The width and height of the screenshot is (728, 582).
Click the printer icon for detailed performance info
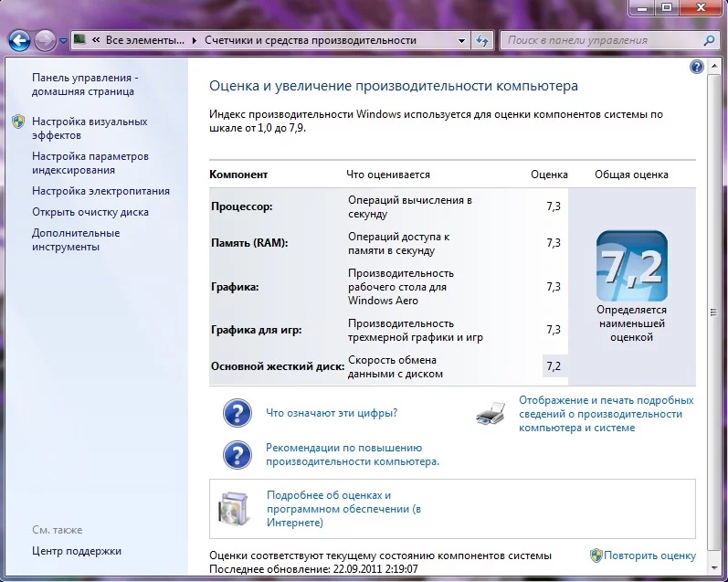pos(491,414)
